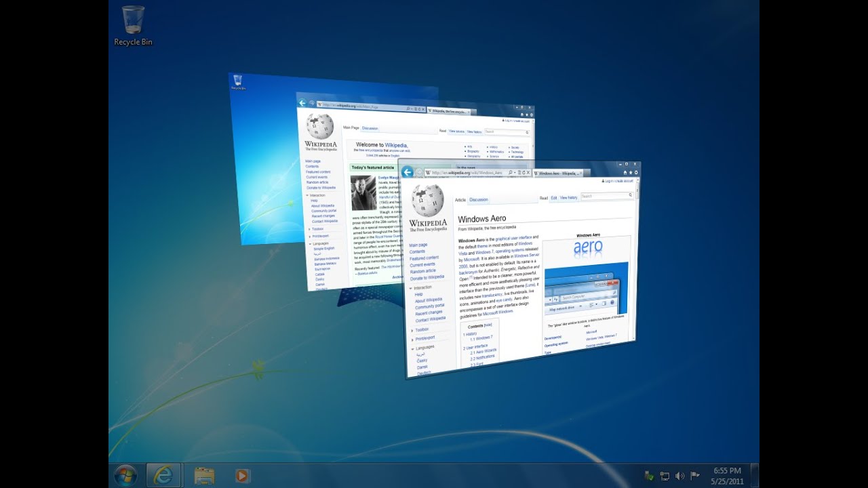Collapse the Interaction section in front window

[x=422, y=287]
